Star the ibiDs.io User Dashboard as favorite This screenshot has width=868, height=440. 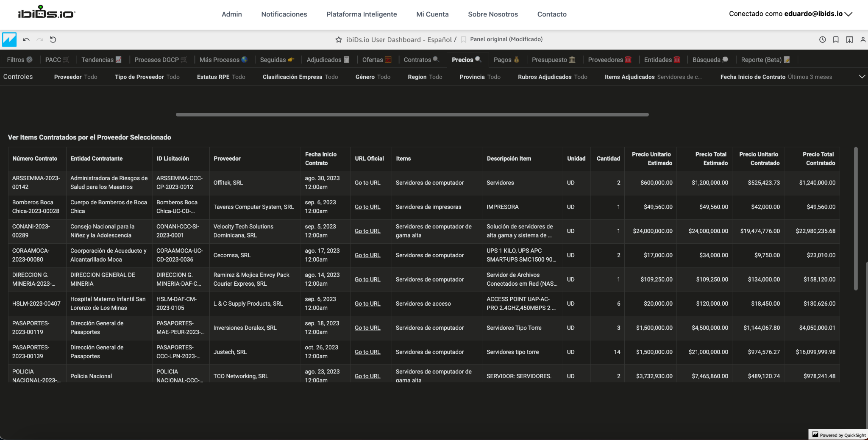click(339, 40)
